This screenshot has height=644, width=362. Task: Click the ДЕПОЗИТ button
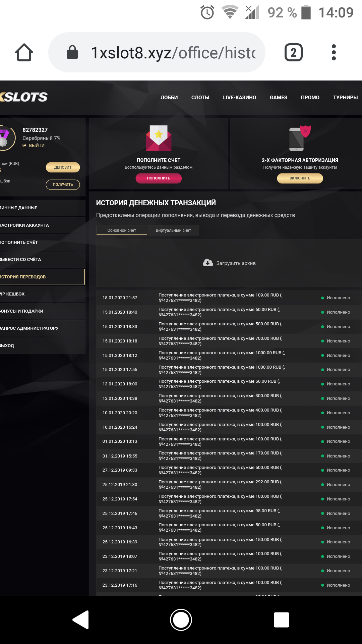[x=63, y=167]
